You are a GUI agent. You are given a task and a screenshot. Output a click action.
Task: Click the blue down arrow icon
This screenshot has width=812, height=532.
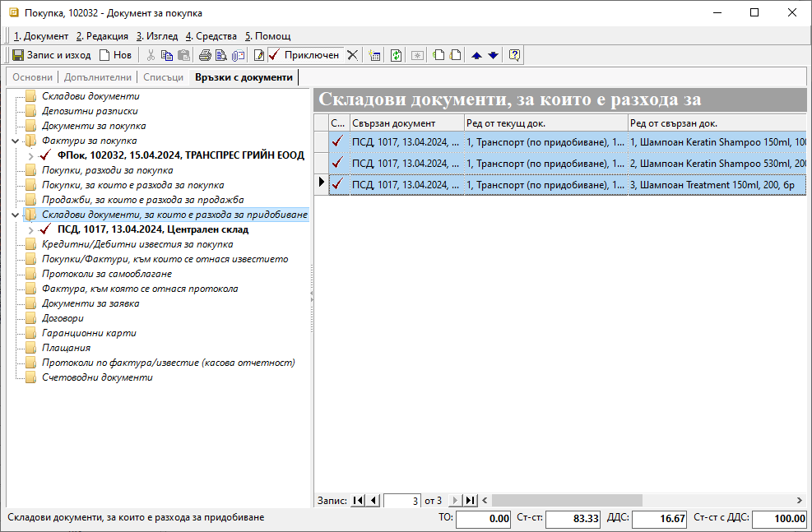click(493, 55)
